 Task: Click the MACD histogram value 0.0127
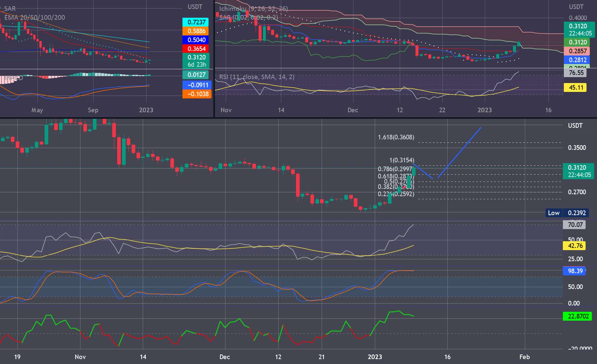coord(196,75)
